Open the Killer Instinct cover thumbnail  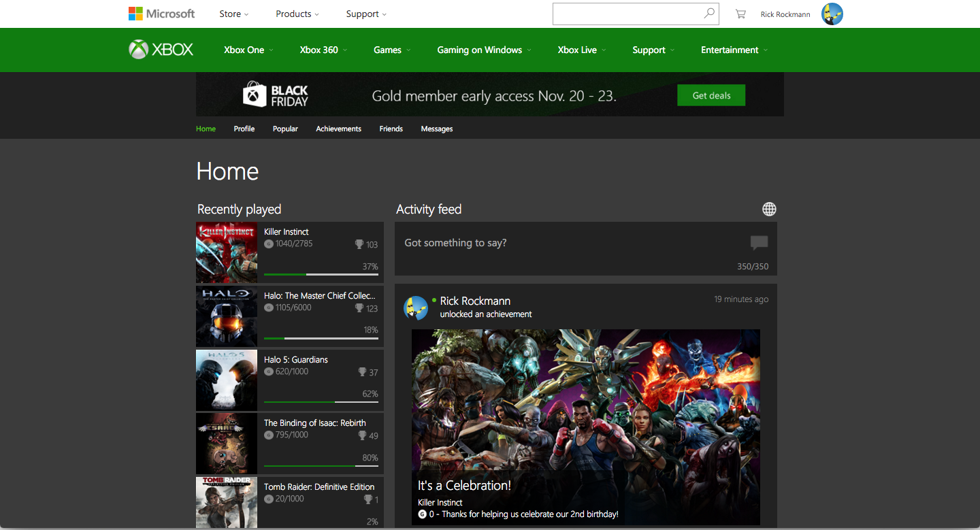227,252
